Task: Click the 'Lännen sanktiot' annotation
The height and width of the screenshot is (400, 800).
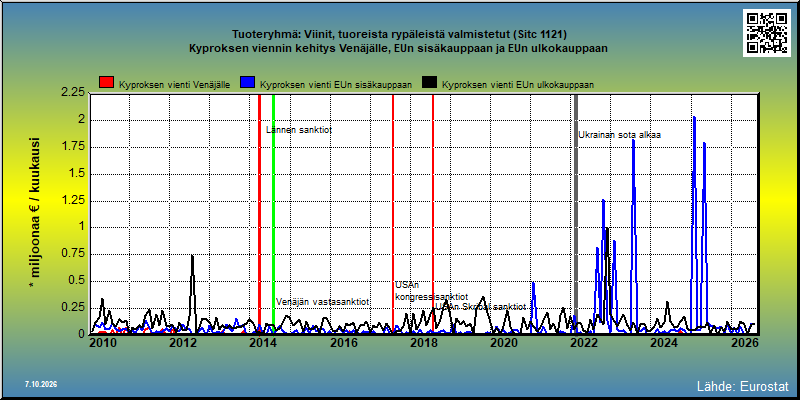Action: 299,130
